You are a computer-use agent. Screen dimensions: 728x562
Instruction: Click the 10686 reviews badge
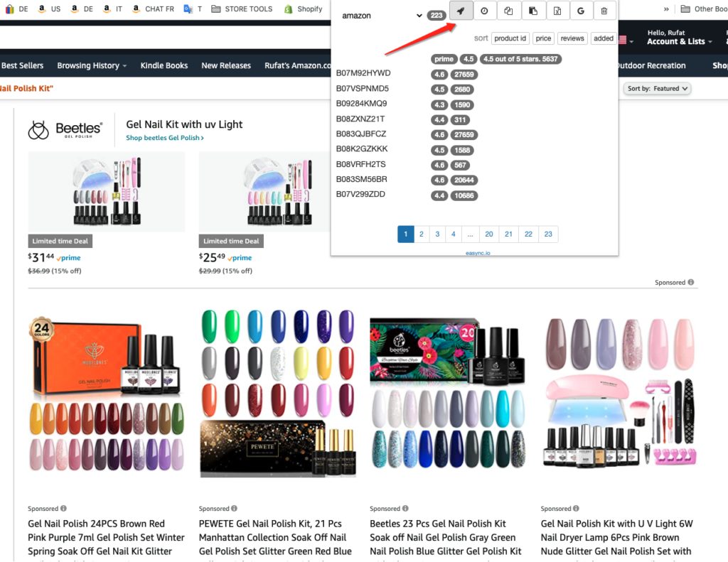click(x=464, y=195)
